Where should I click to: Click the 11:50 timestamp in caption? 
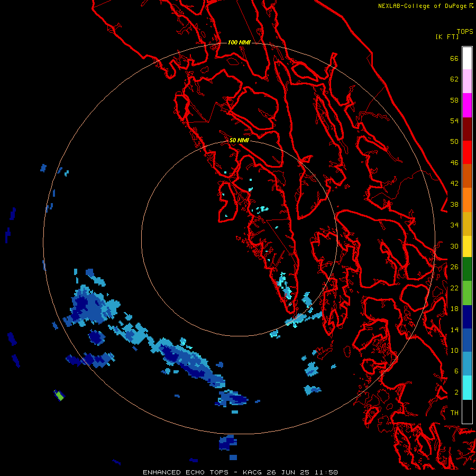pos(326,472)
